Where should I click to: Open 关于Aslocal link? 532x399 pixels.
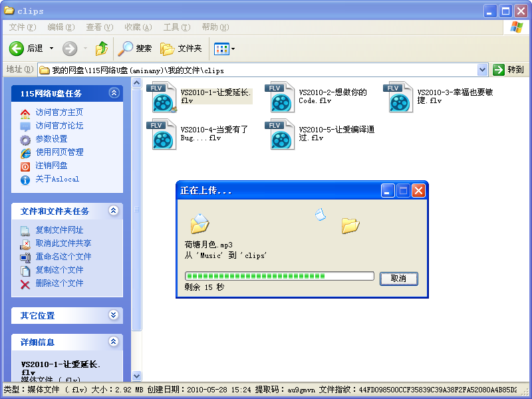click(x=57, y=179)
